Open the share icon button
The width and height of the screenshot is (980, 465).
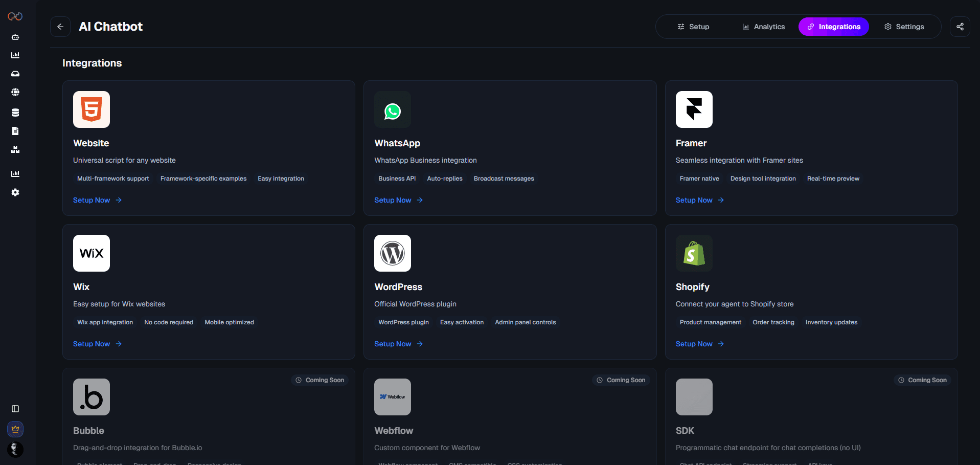click(960, 27)
